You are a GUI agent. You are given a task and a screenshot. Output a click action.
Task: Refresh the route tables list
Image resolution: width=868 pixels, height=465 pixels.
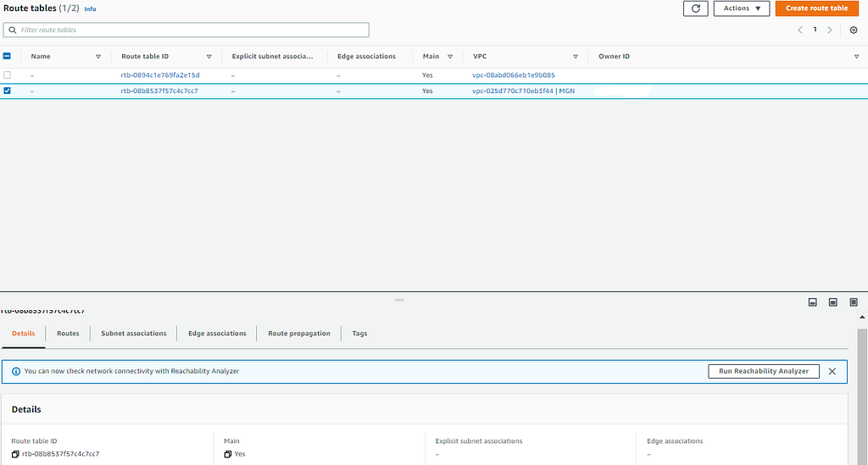[695, 8]
